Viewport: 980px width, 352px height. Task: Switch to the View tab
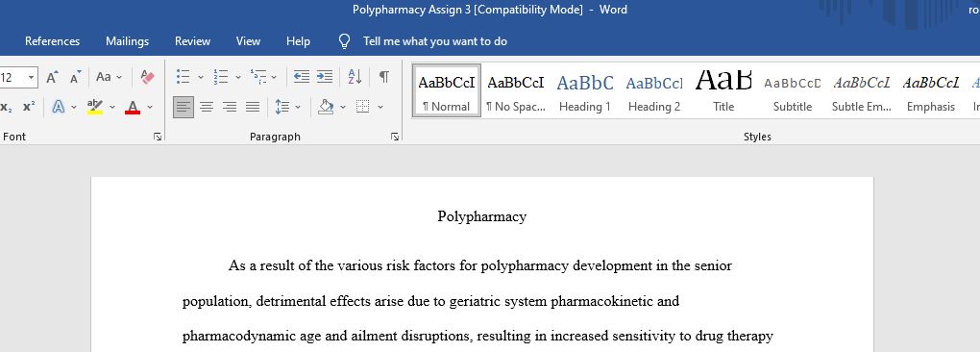[x=248, y=41]
